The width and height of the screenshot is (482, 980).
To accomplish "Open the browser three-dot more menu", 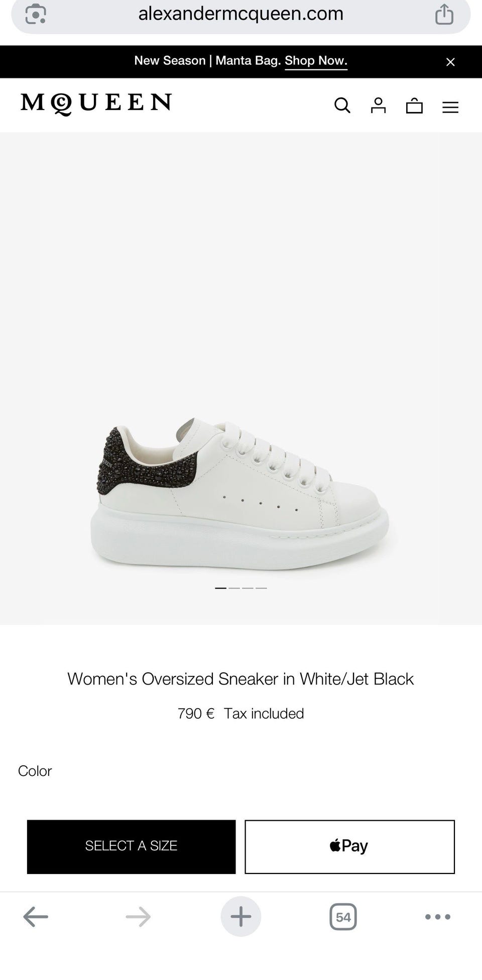I will [x=438, y=917].
